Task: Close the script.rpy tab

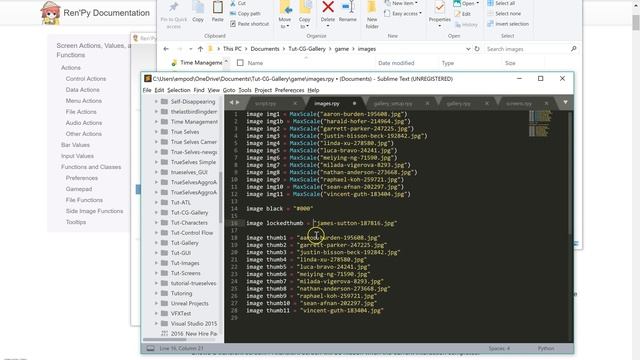Action: coord(295,104)
